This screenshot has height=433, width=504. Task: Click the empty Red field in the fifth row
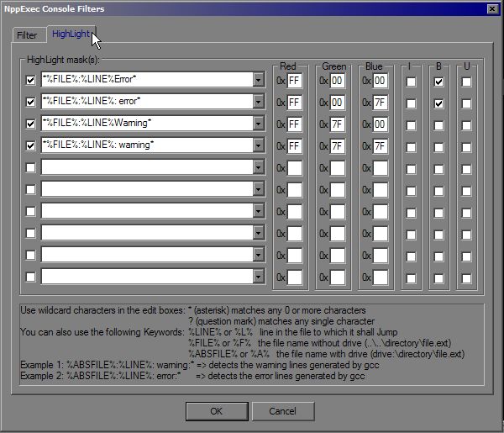[x=295, y=168]
